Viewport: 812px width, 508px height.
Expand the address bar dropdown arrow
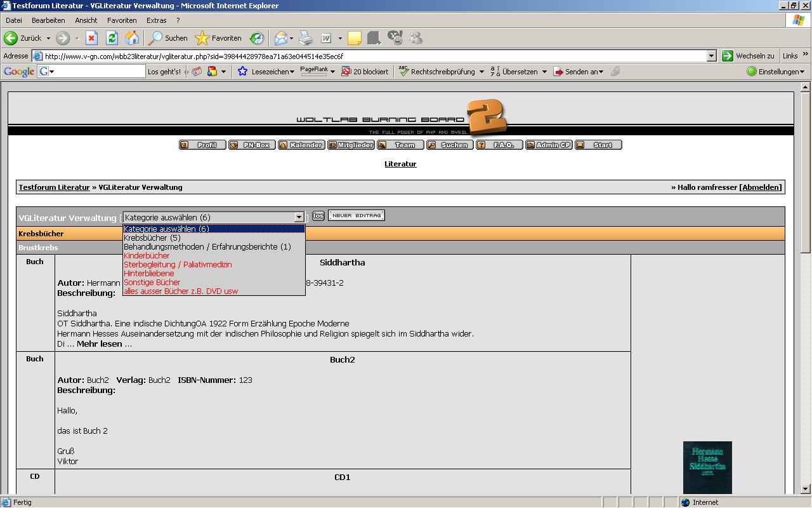click(x=711, y=56)
